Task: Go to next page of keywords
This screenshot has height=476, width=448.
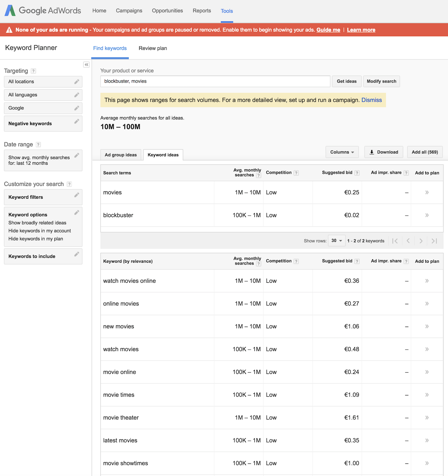Action: click(421, 241)
